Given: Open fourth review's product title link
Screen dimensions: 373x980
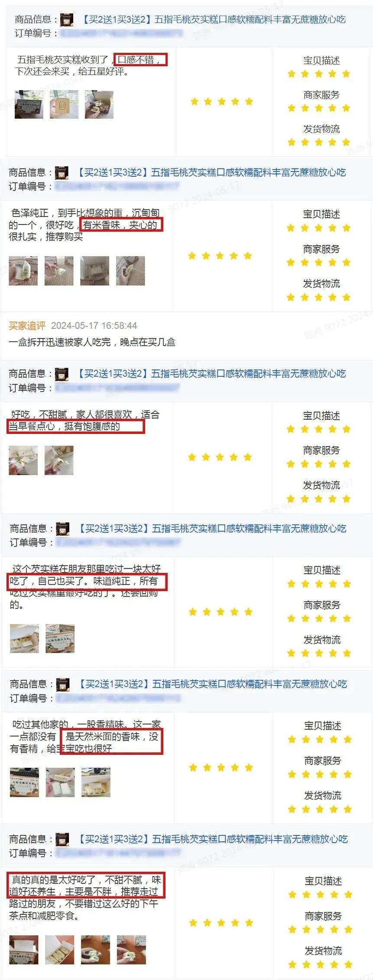Looking at the screenshot, I should click(212, 528).
